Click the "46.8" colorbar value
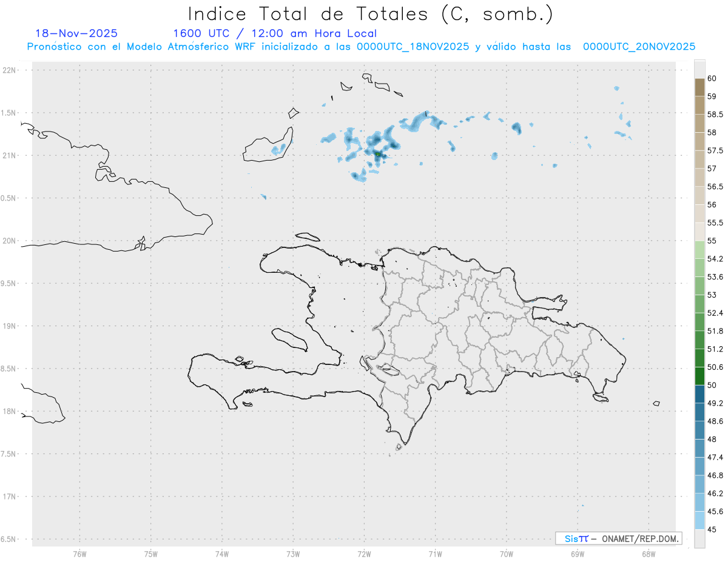The height and width of the screenshot is (562, 728). 715,475
